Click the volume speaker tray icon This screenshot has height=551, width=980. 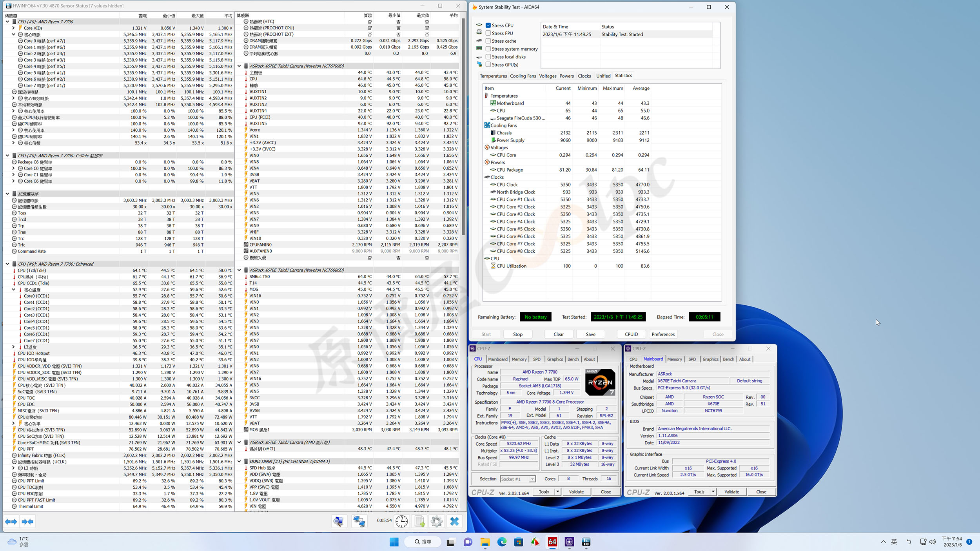[933, 542]
